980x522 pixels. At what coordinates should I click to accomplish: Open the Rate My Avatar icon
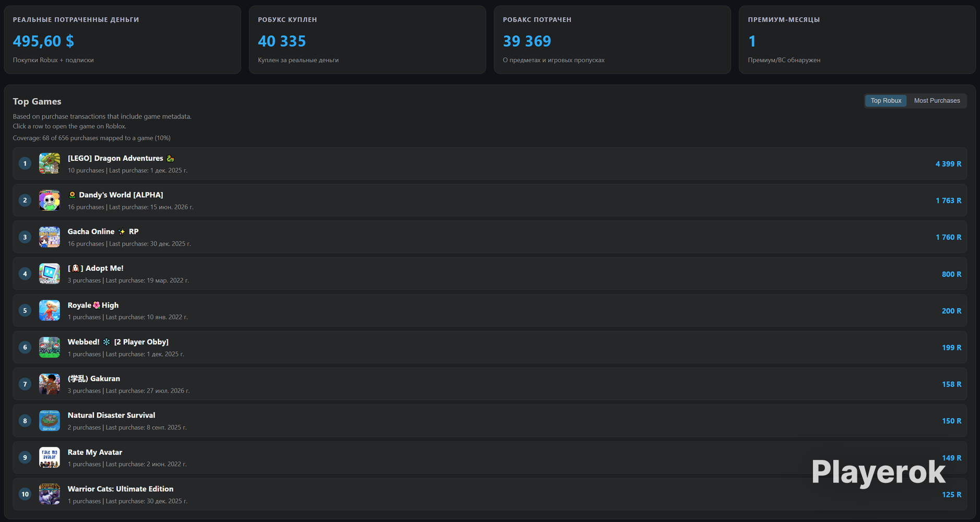[x=50, y=457]
